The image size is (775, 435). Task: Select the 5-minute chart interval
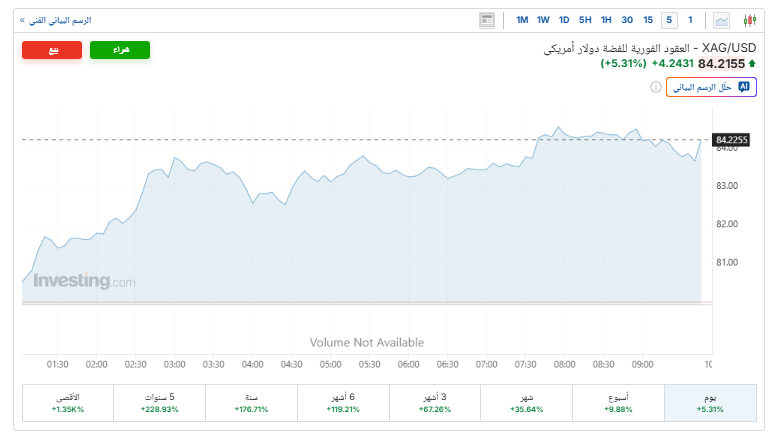pyautogui.click(x=668, y=20)
